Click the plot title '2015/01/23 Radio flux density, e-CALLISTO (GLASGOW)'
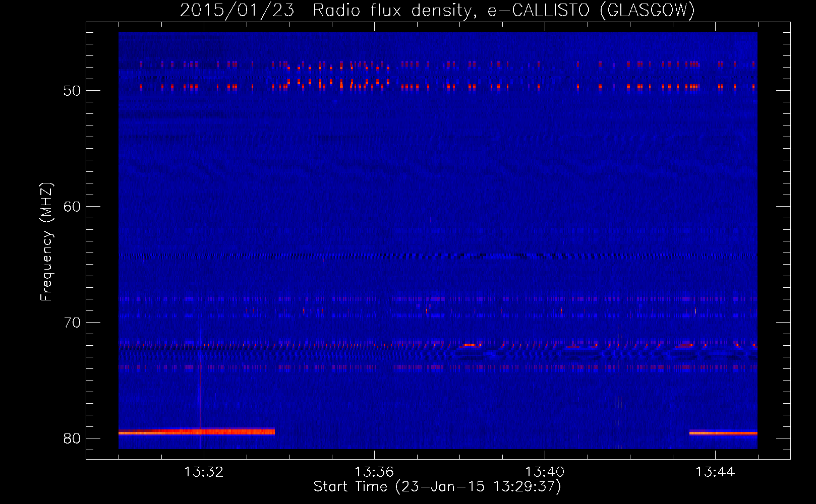Viewport: 816px width, 504px height. [437, 10]
